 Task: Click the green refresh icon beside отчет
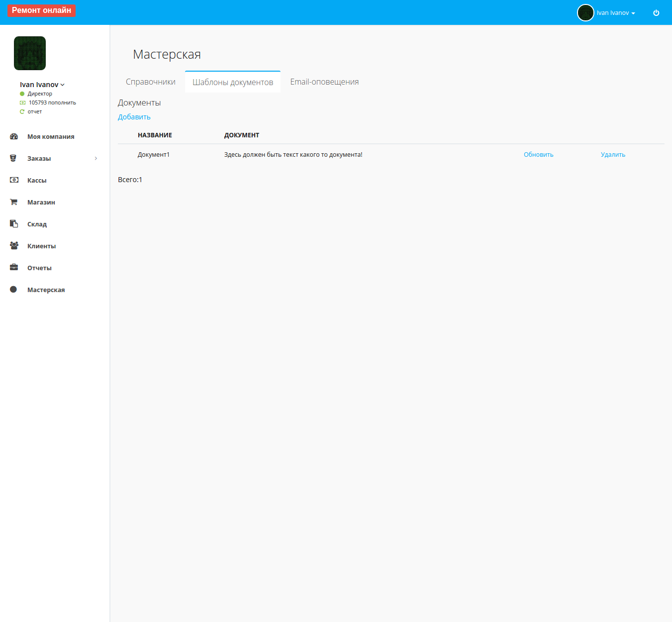tap(22, 111)
